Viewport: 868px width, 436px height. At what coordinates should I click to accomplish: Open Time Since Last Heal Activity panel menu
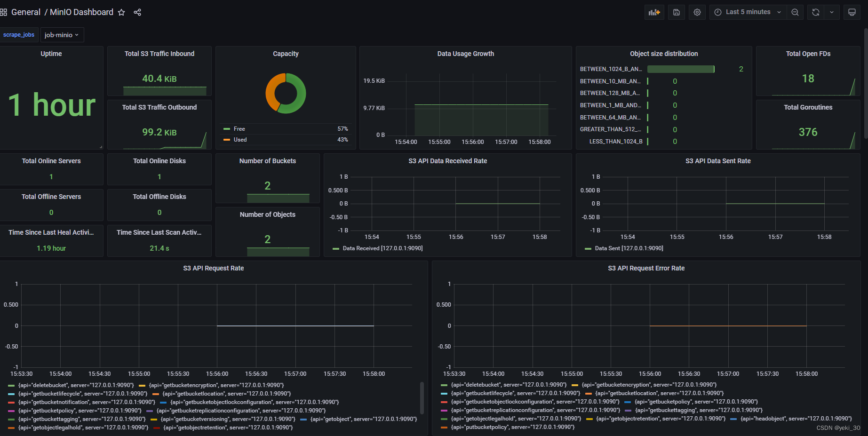pos(51,232)
